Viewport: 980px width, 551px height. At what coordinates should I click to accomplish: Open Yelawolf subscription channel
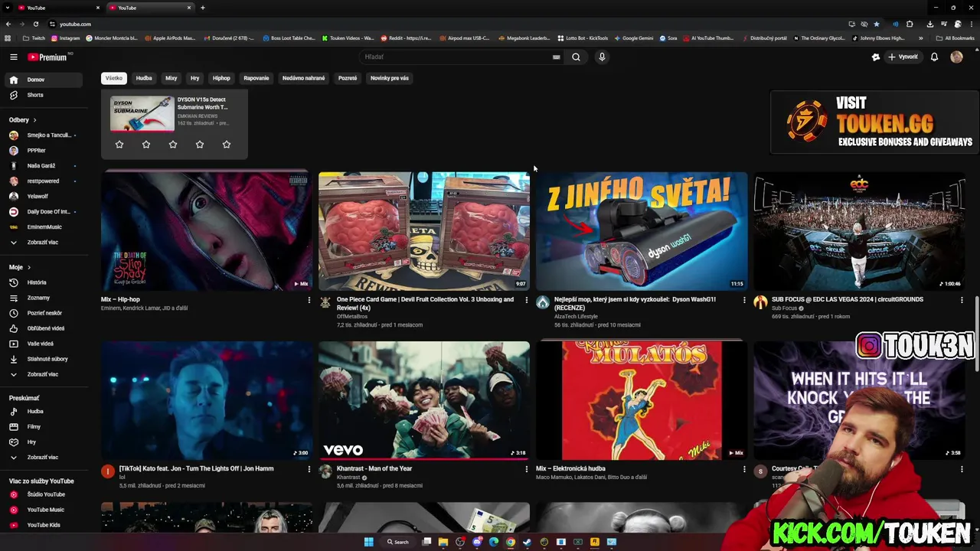pyautogui.click(x=44, y=197)
